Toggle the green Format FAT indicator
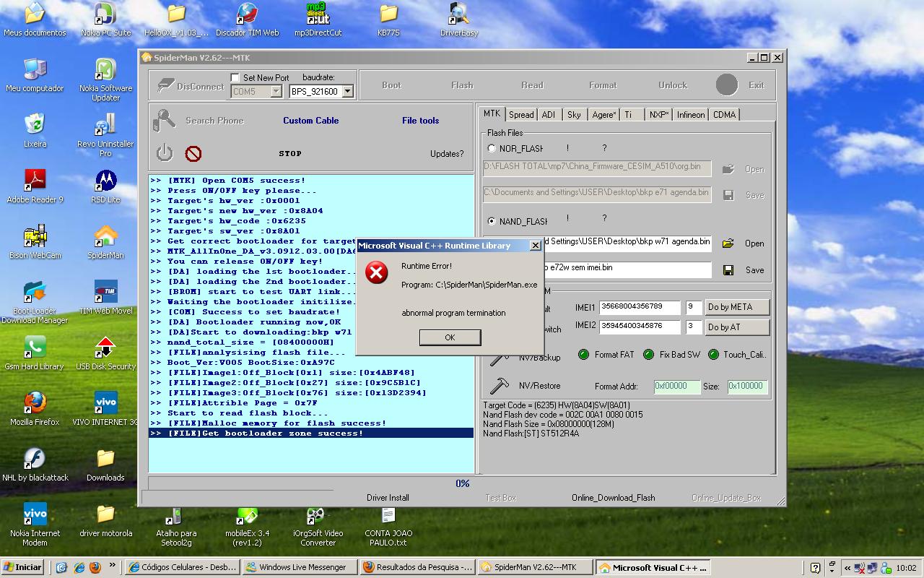The height and width of the screenshot is (578, 924). click(583, 355)
